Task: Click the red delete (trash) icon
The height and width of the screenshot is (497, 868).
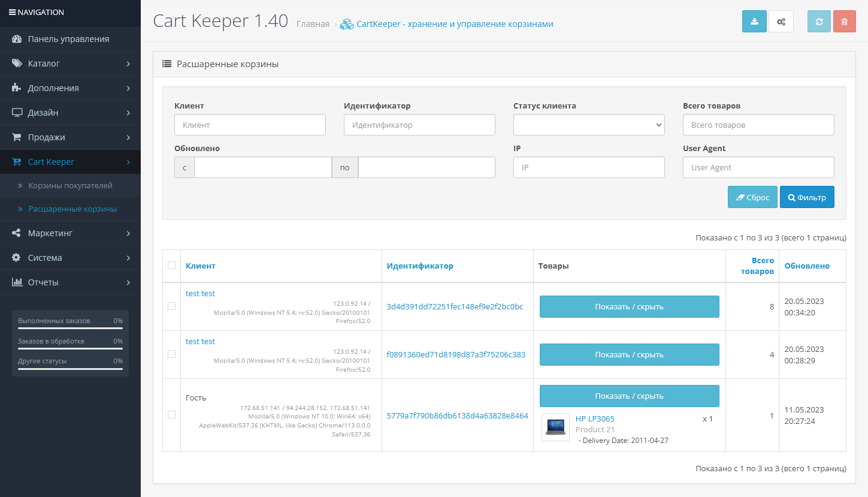Action: (x=845, y=21)
